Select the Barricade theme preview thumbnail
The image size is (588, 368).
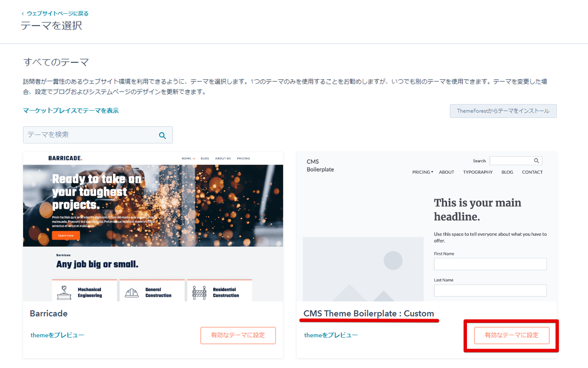153,227
